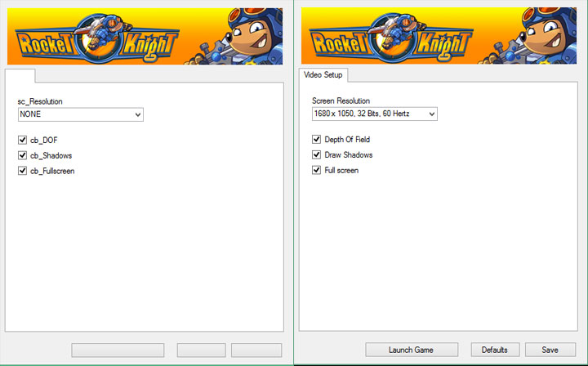Expand the sc_Resolution dropdown showing NONE
Viewport: 588px width, 366px height.
[x=80, y=115]
